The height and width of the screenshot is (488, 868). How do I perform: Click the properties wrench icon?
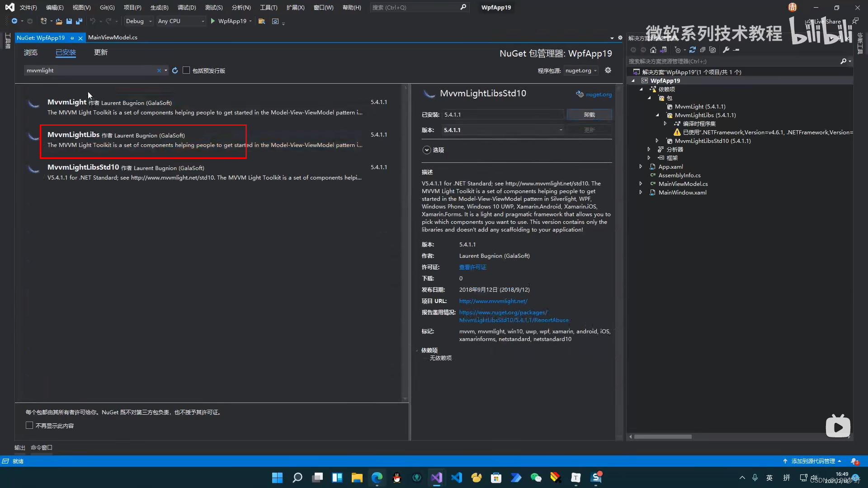coord(726,50)
